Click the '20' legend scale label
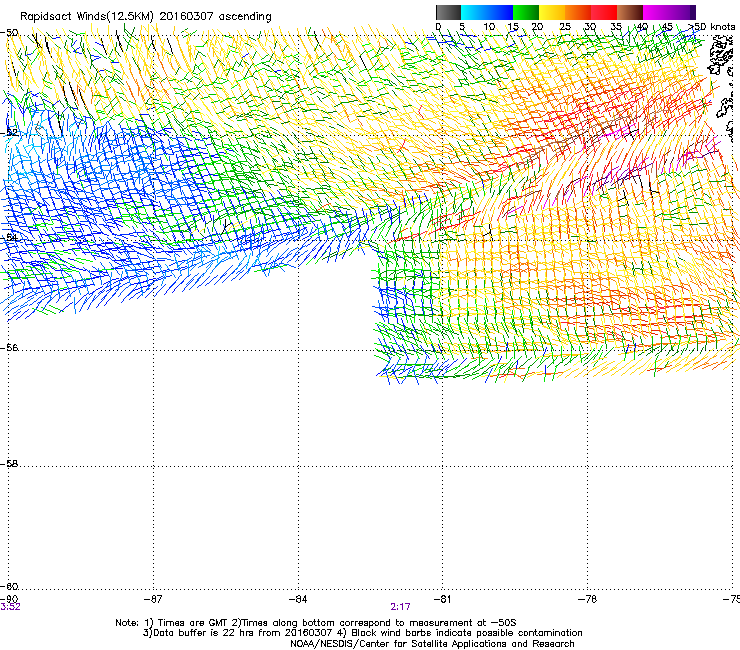The width and height of the screenshot is (740, 650). click(537, 27)
